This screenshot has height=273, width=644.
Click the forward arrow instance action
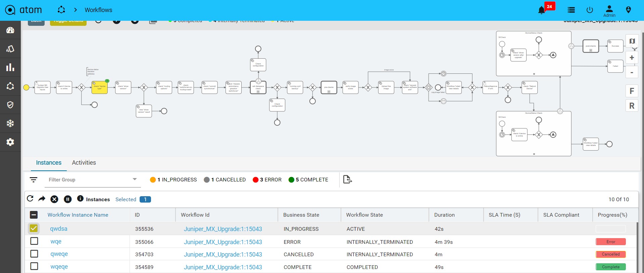tap(42, 199)
